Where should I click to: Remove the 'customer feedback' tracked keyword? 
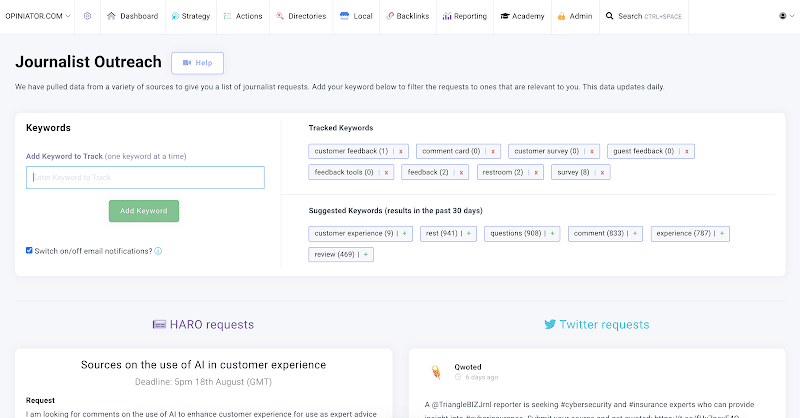click(400, 151)
